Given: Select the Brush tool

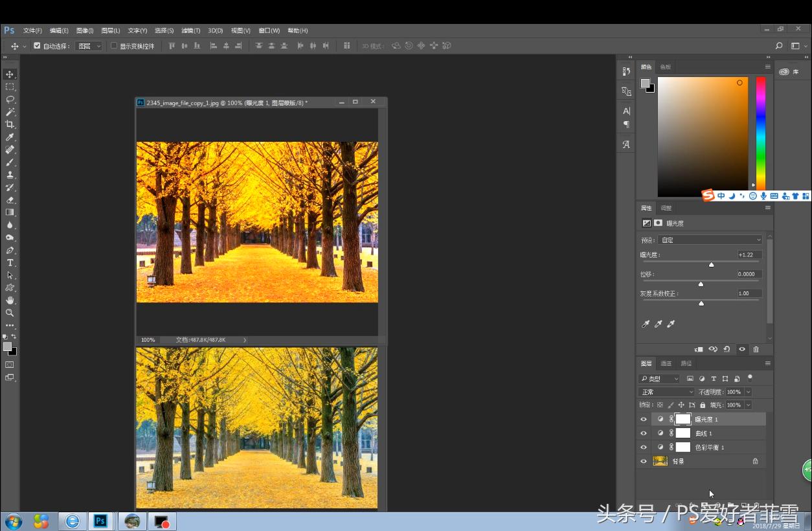Looking at the screenshot, I should coord(10,163).
